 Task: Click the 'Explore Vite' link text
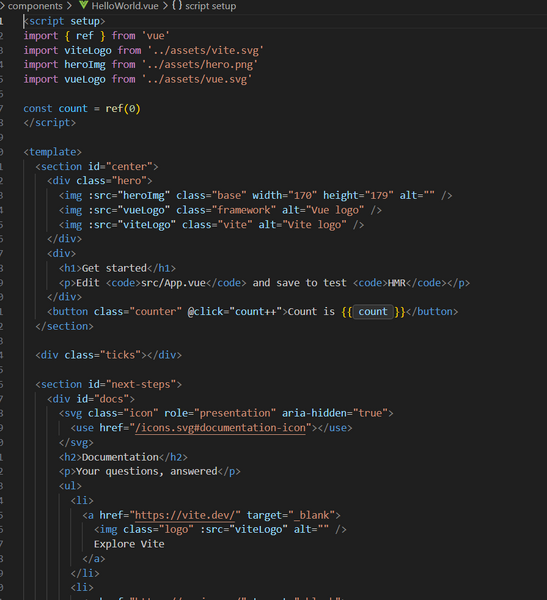coord(129,544)
